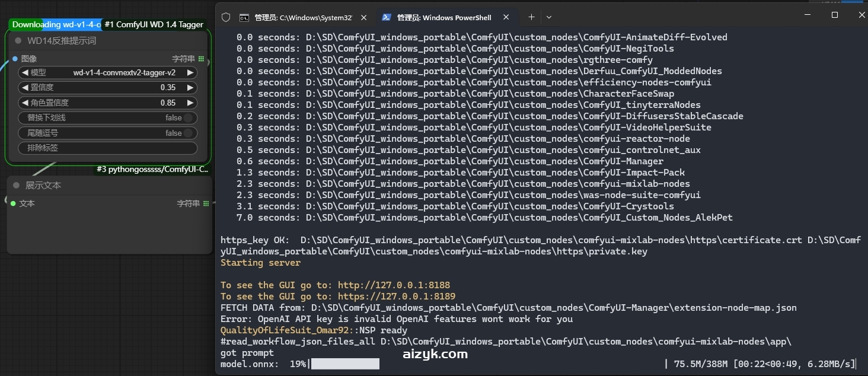
Task: Click the shield icon in the terminal titlebar
Action: click(225, 17)
